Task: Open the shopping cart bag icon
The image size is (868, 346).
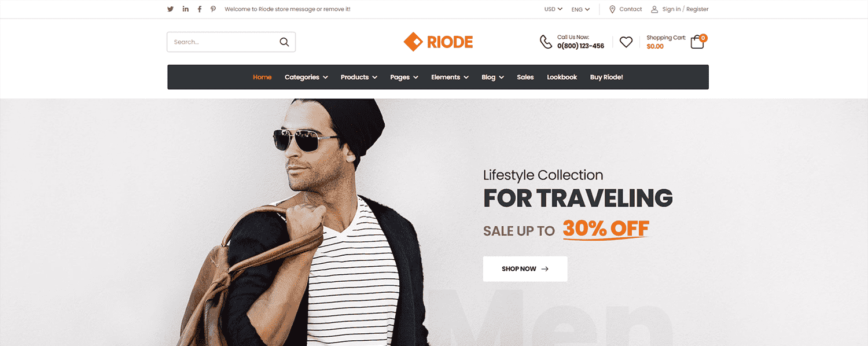Action: pyautogui.click(x=698, y=42)
